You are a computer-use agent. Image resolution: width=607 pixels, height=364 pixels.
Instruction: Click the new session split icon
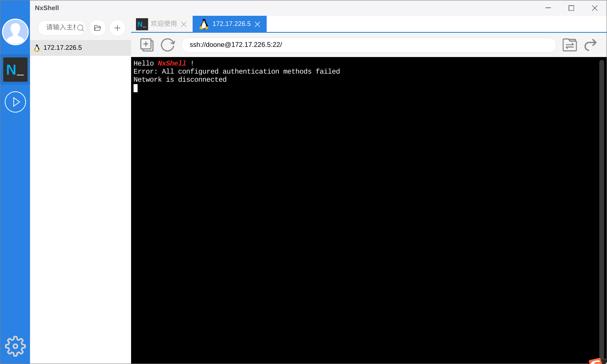[x=147, y=45]
